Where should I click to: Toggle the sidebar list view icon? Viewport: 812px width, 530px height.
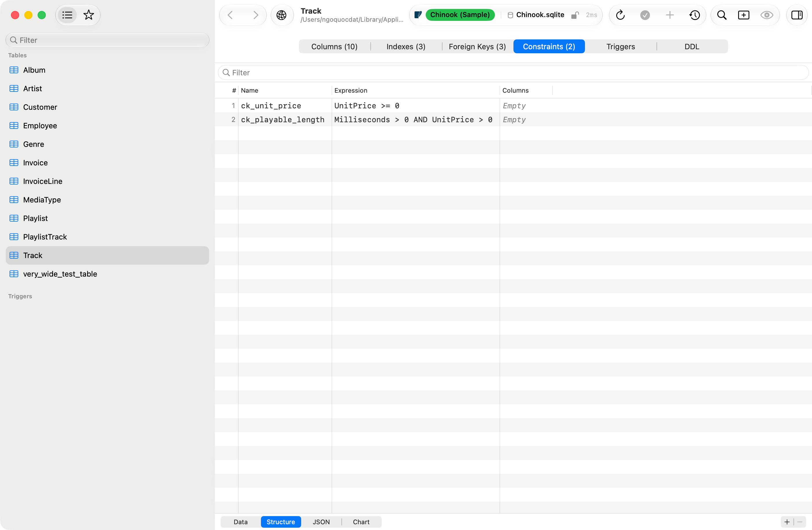pyautogui.click(x=67, y=15)
